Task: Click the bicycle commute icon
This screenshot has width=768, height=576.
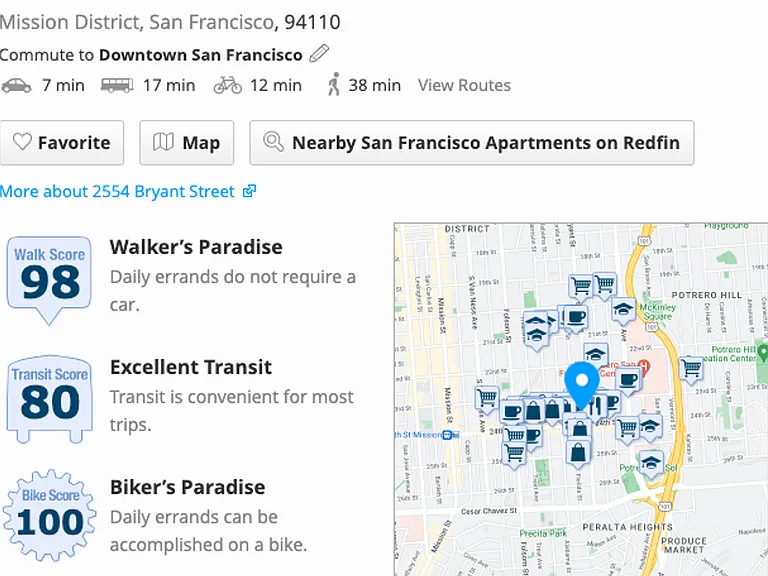Action: point(228,85)
